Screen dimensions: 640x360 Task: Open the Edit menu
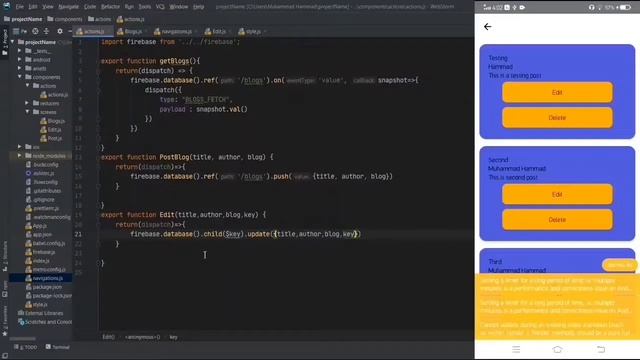click(x=33, y=7)
